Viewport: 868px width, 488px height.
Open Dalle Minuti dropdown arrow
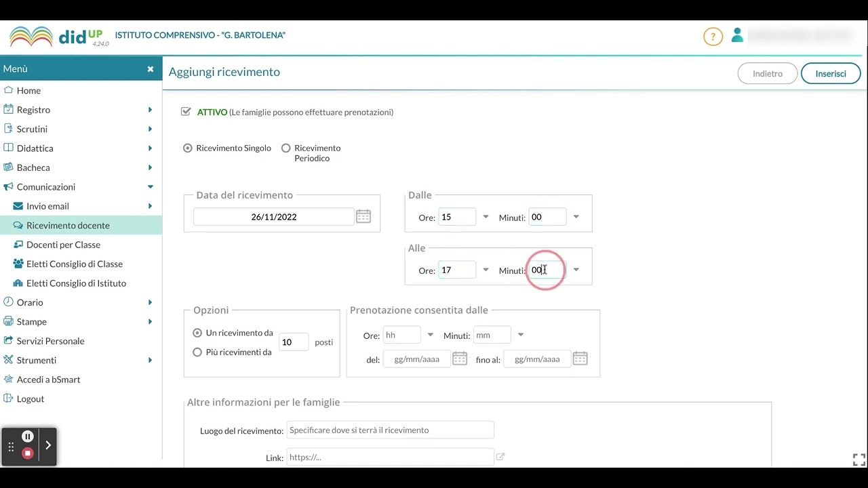576,217
